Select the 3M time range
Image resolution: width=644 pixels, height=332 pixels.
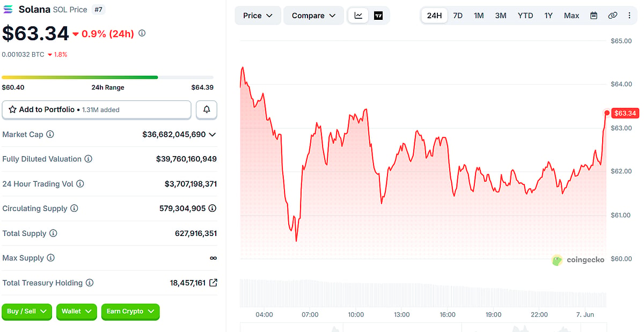[501, 16]
